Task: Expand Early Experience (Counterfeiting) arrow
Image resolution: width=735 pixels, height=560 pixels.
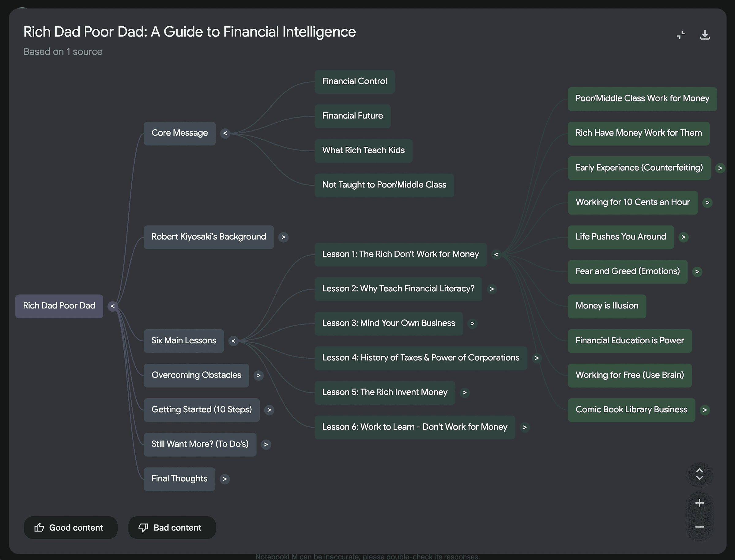Action: click(x=720, y=168)
